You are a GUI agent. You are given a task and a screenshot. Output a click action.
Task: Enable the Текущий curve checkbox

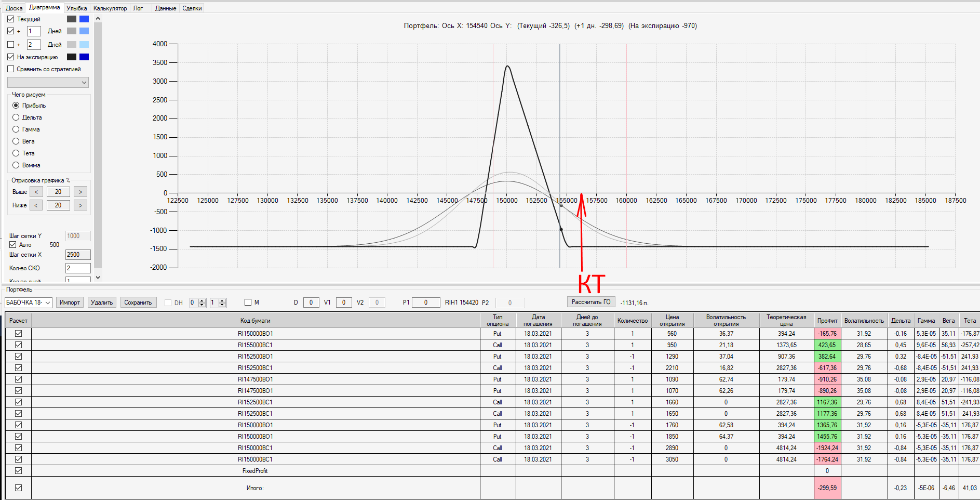(x=11, y=19)
